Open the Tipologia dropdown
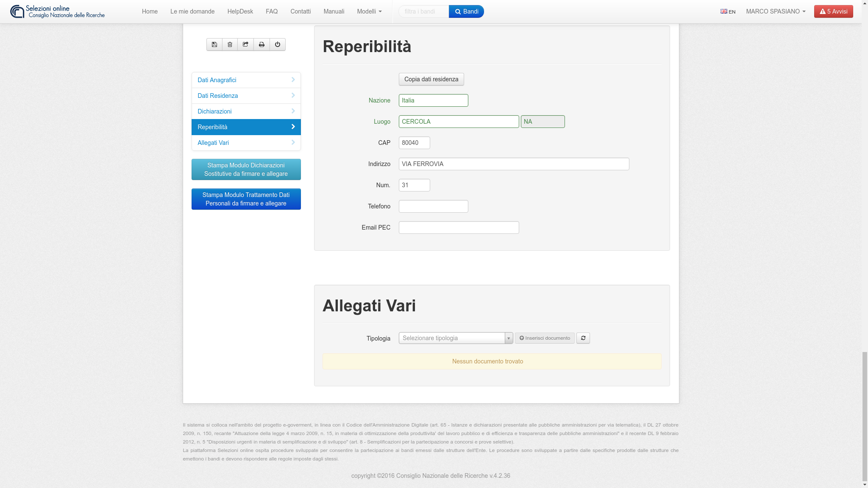Screen dimensions: 868x488 (x=456, y=338)
